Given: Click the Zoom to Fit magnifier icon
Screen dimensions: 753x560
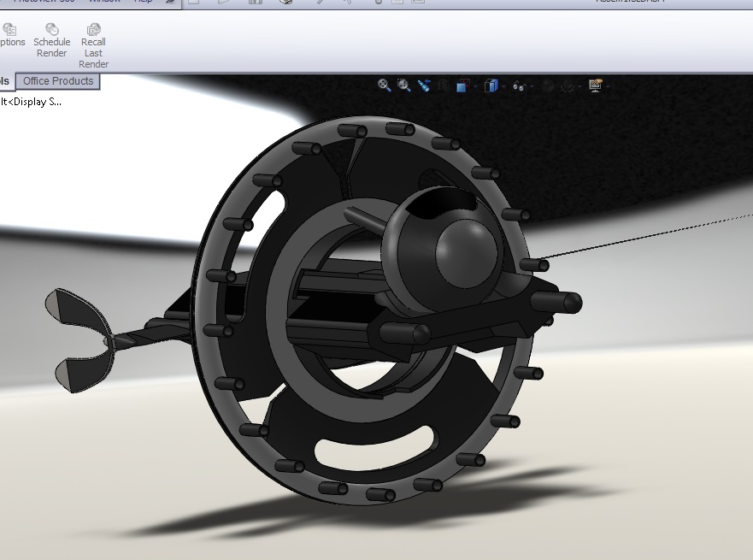Looking at the screenshot, I should (x=384, y=85).
